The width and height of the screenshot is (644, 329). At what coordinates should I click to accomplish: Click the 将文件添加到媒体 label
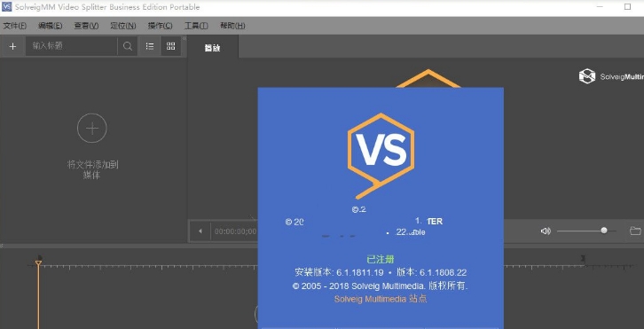pos(92,169)
